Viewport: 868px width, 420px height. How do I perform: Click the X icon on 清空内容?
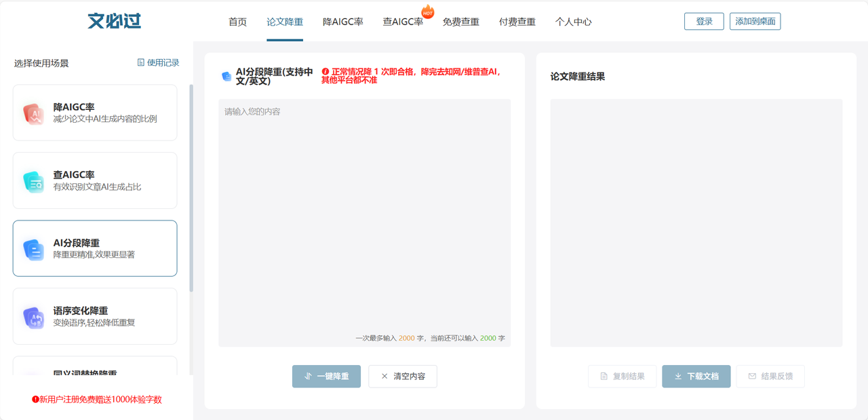pos(384,376)
